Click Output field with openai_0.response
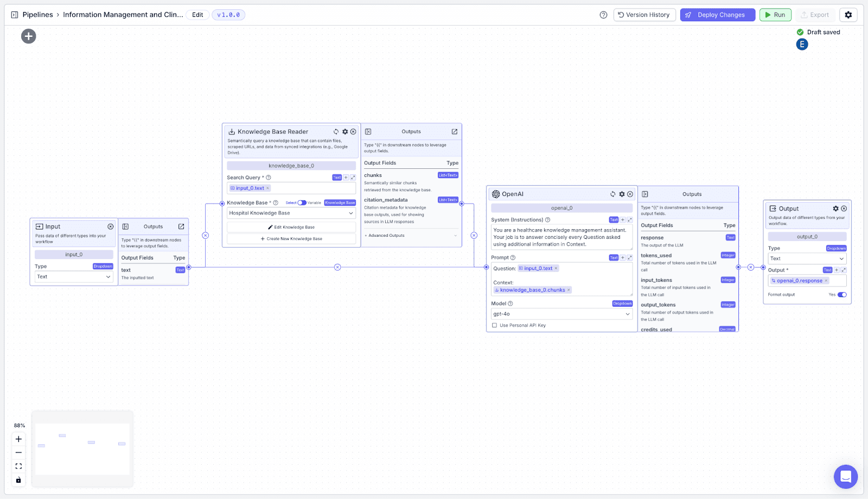This screenshot has width=868, height=499. tap(807, 281)
